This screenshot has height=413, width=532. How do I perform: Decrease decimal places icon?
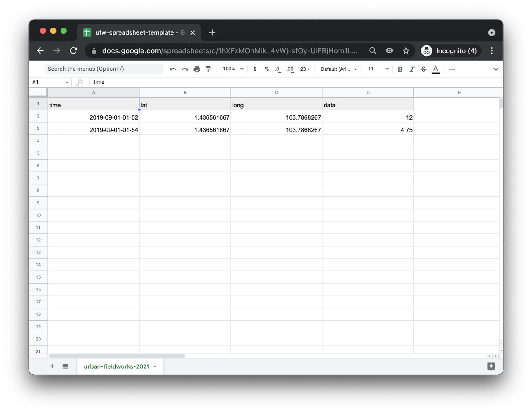(277, 69)
